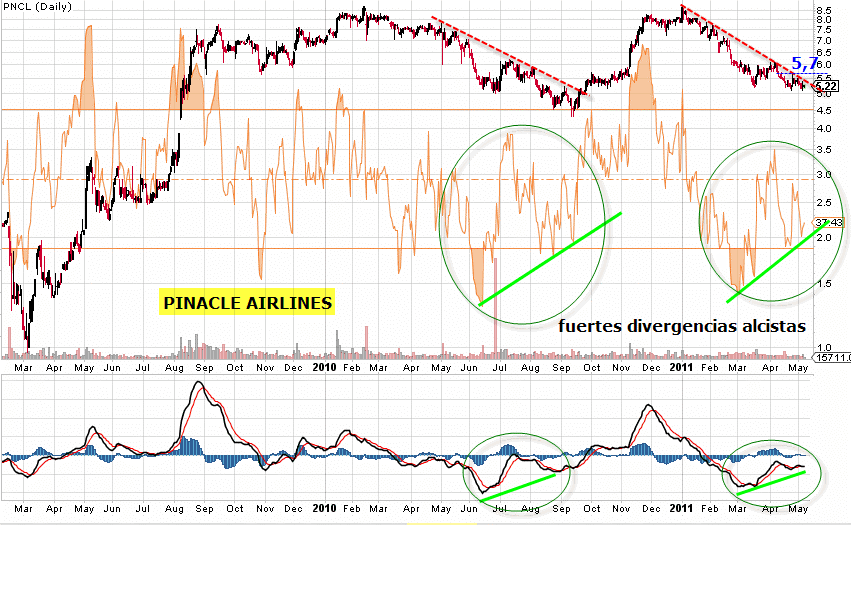Click the "6.5" price axis label
851x600 pixels.
pyautogui.click(x=823, y=53)
